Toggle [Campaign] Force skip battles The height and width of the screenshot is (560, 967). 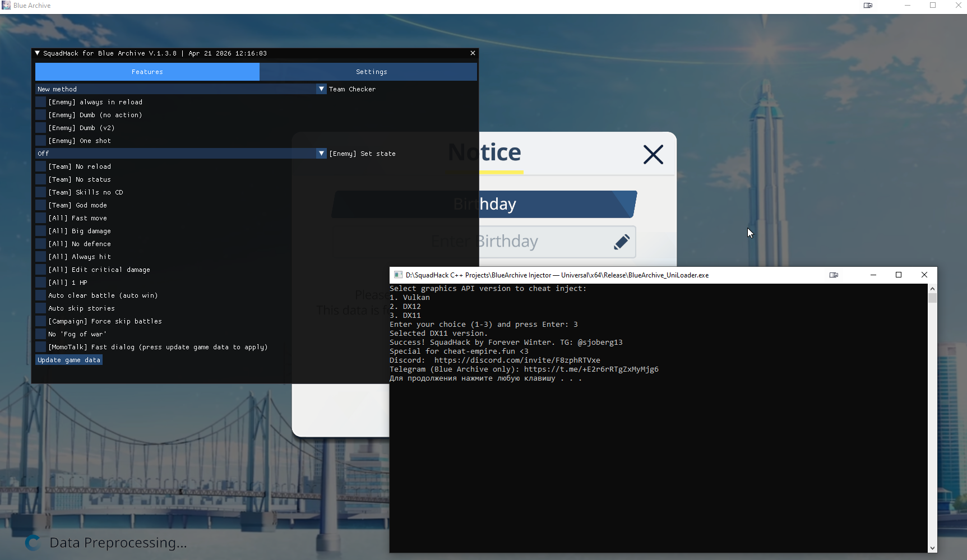pyautogui.click(x=40, y=321)
